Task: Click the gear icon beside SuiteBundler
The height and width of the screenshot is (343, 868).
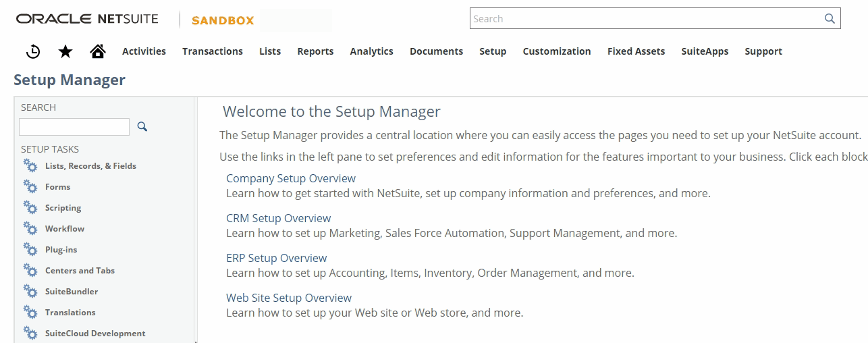Action: pos(30,292)
